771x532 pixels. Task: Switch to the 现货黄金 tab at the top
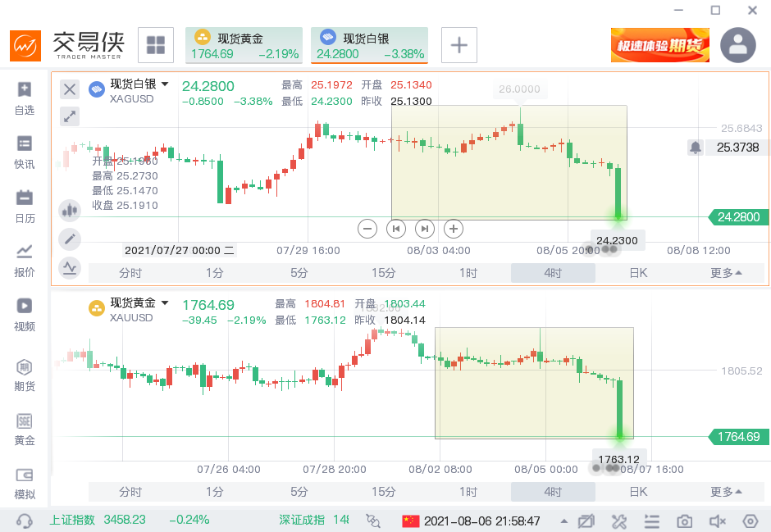click(244, 45)
